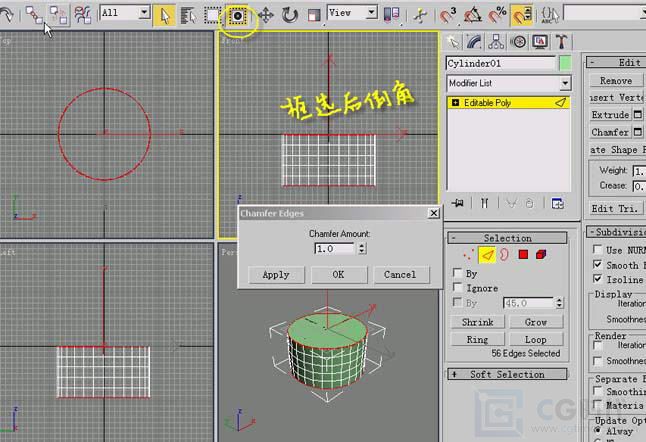Toggle the Percent Snap icon
646x442 pixels.
[x=497, y=16]
